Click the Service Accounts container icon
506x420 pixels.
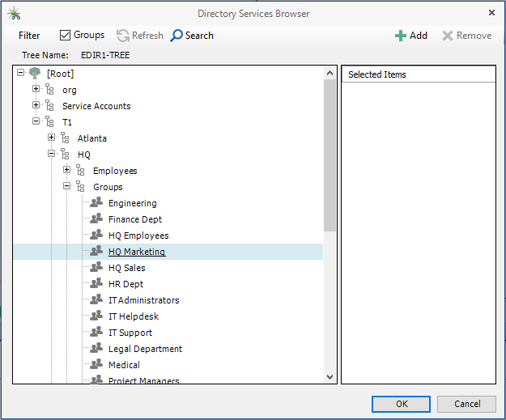(50, 106)
